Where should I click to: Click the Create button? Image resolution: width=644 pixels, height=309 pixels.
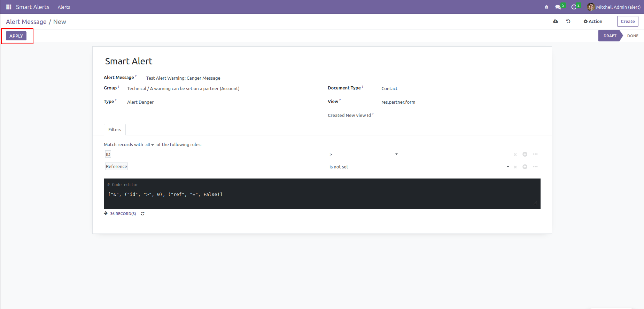coord(628,21)
